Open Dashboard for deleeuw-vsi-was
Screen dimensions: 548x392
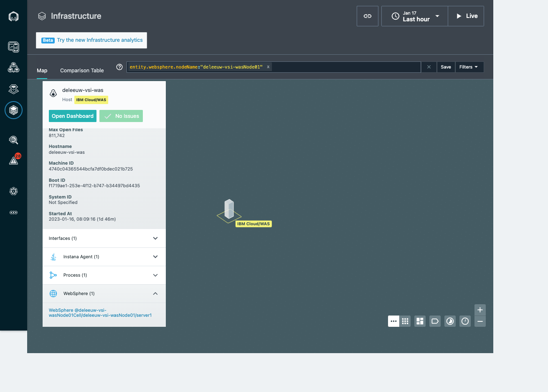(73, 116)
